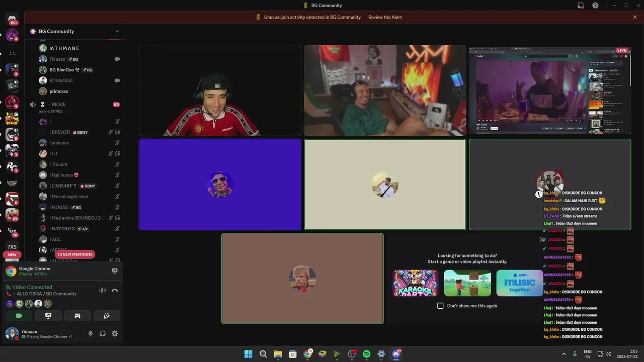Open the 7XS server icon
Image resolution: width=644 pixels, height=362 pixels.
(x=12, y=247)
